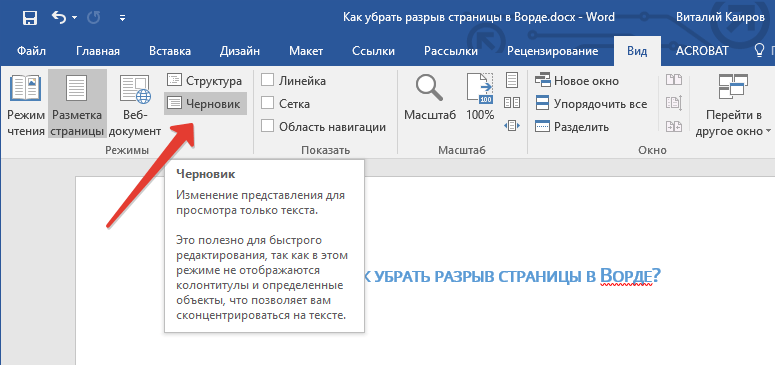Go to the Макет tab

tap(306, 51)
